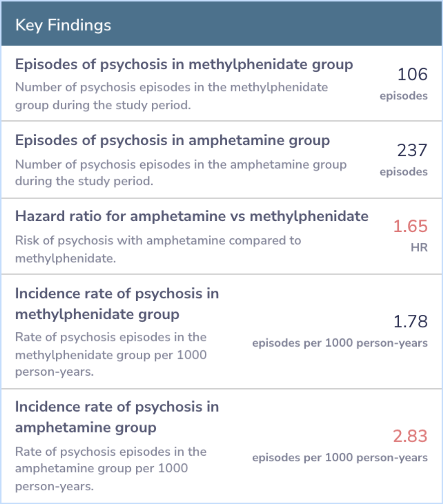The height and width of the screenshot is (504, 443).
Task: Click the HR unit label
Action: pos(419,247)
